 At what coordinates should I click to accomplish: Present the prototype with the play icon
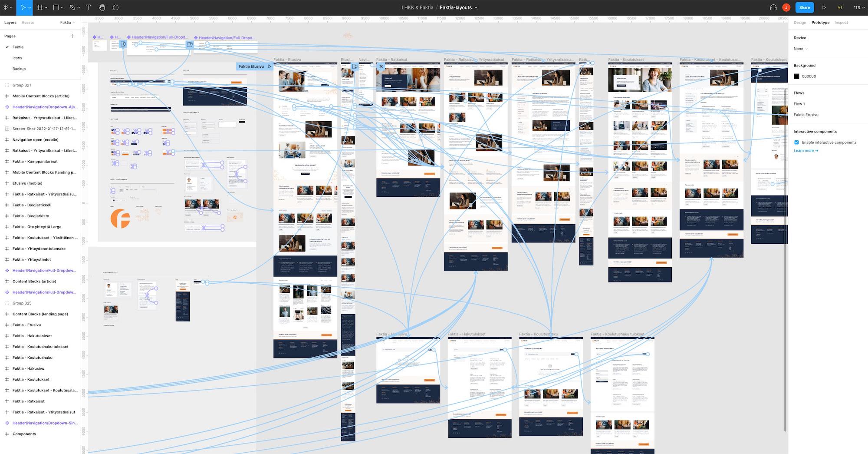[824, 7]
